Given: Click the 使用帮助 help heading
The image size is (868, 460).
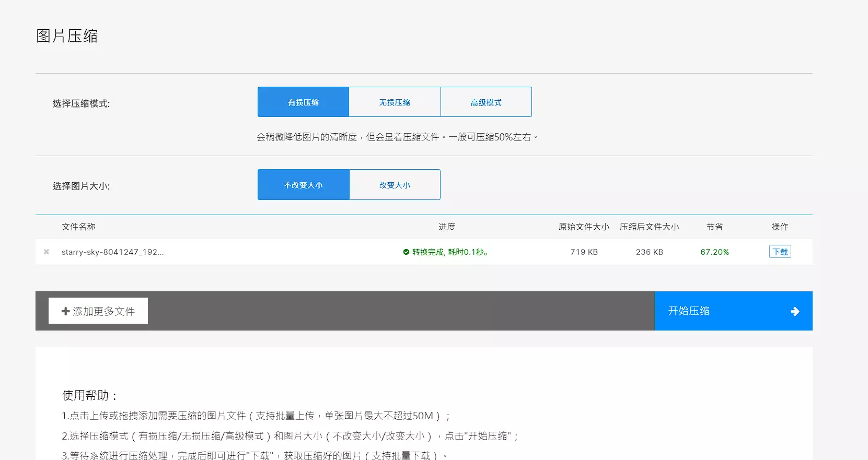Looking at the screenshot, I should coord(89,395).
